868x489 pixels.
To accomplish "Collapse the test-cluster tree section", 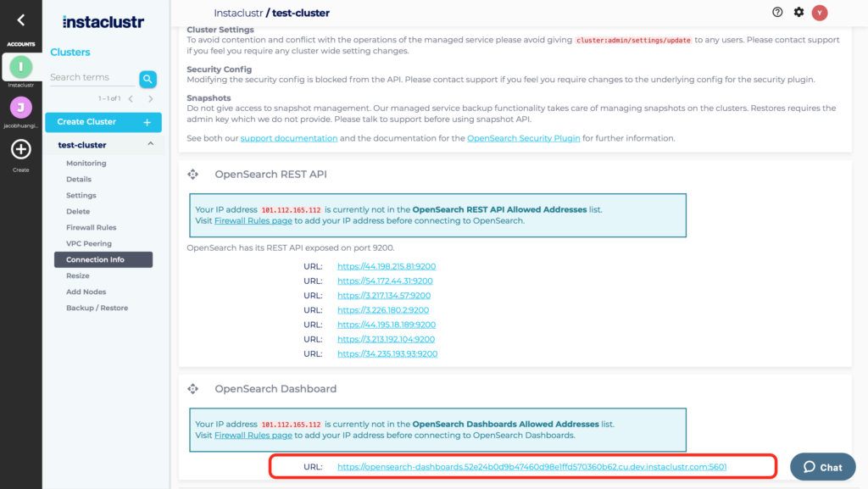I will point(151,145).
